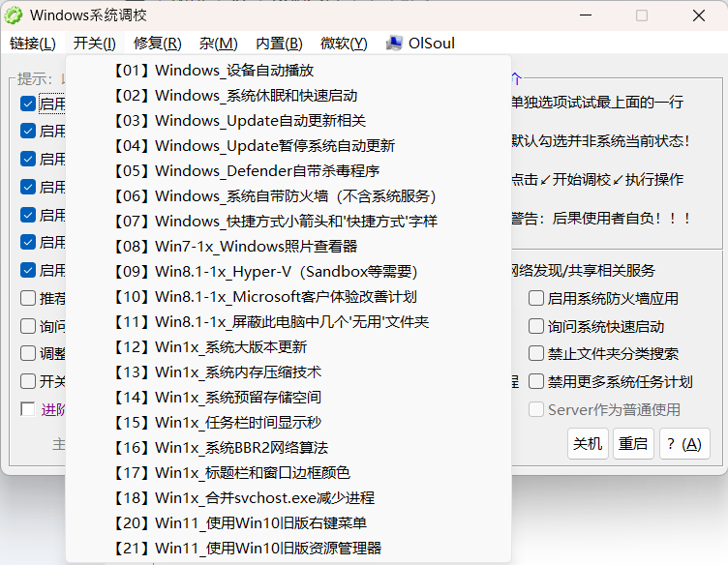Toggle the 询问 checkbox on left column
Image resolution: width=728 pixels, height=565 pixels.
pyautogui.click(x=28, y=326)
